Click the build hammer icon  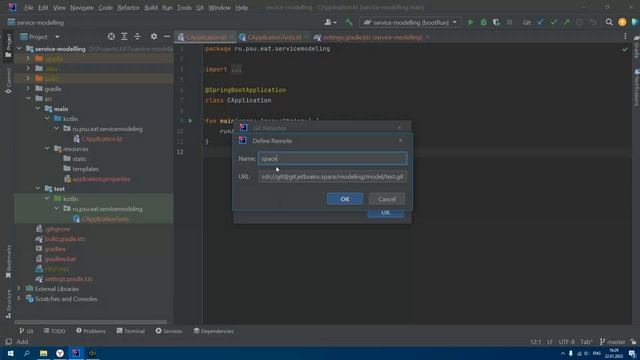(349, 22)
